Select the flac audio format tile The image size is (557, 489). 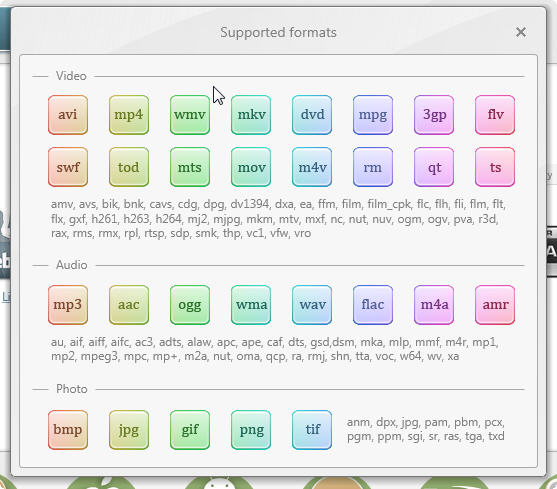pos(373,305)
